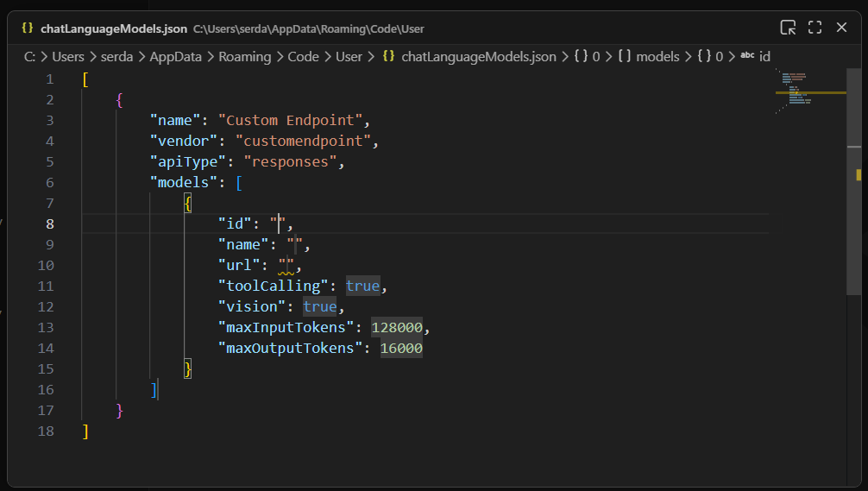This screenshot has height=491, width=868.
Task: Click the chevron after chatLanguageModels.json breadcrumb
Action: point(564,56)
